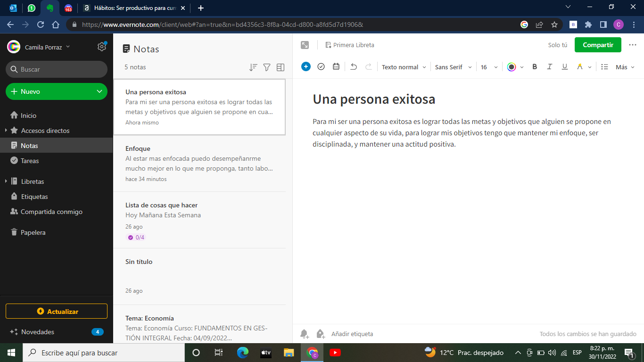Switch to the WhatsApp browser tab
Image resolution: width=644 pixels, height=362 pixels.
coord(32,8)
